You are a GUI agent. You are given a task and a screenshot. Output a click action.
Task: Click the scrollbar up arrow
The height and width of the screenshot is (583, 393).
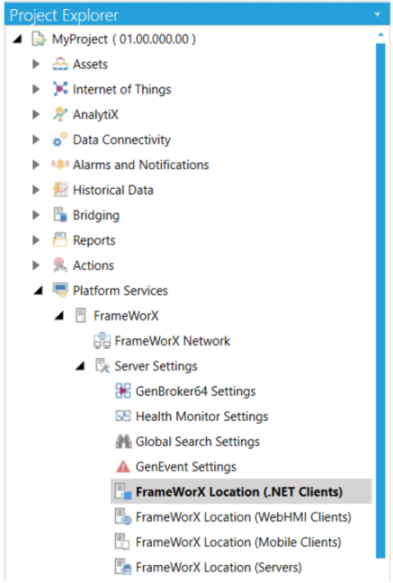[380, 35]
